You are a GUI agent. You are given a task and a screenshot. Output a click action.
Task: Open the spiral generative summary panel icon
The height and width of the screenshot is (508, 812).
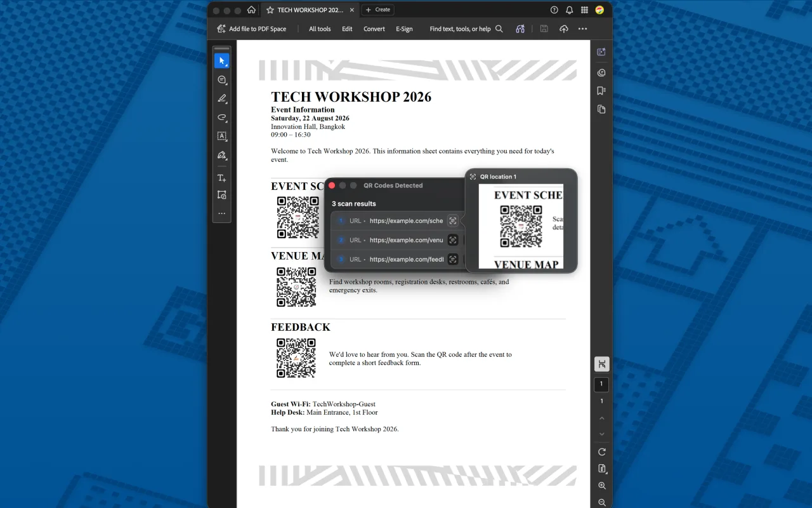pos(601,72)
